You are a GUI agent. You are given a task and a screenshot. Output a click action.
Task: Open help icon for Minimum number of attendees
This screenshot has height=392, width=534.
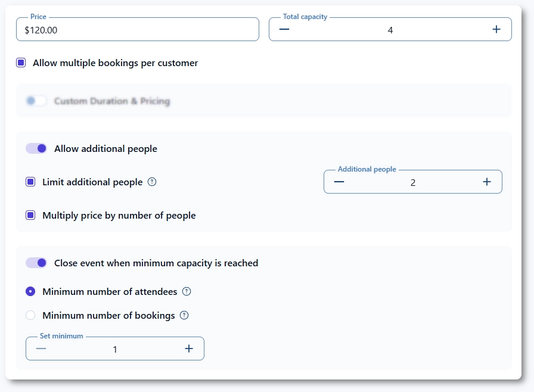click(x=187, y=292)
